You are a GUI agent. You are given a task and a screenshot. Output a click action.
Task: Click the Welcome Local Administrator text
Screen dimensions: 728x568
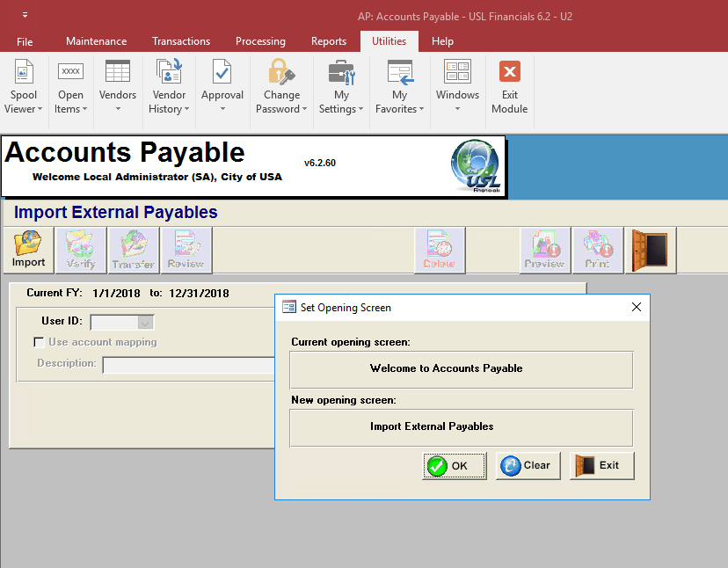tap(157, 177)
